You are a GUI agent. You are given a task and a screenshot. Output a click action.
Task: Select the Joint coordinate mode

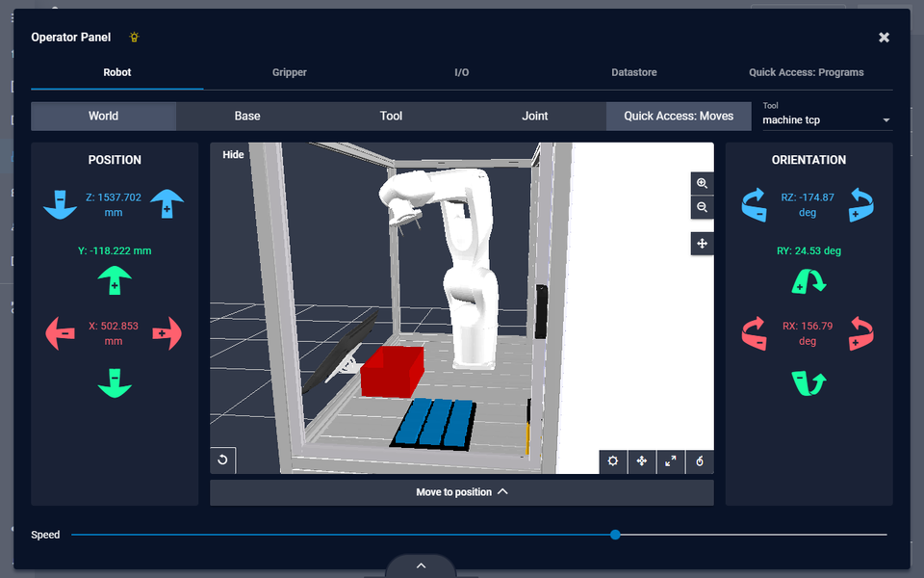click(x=534, y=116)
